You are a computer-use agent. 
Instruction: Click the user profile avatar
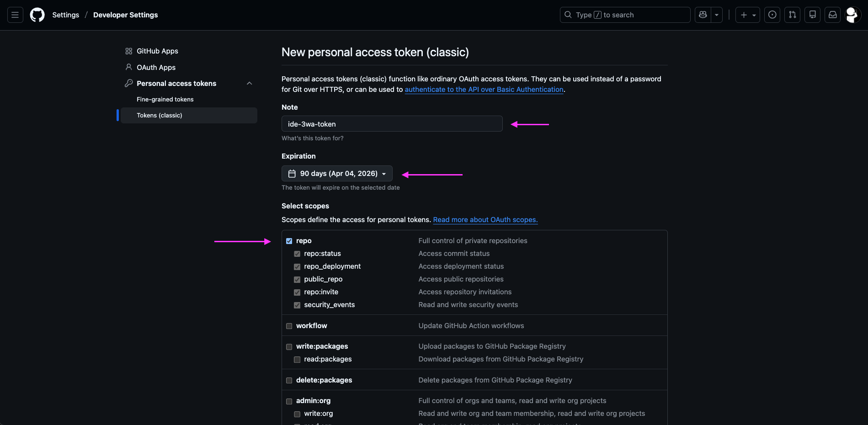pyautogui.click(x=852, y=15)
